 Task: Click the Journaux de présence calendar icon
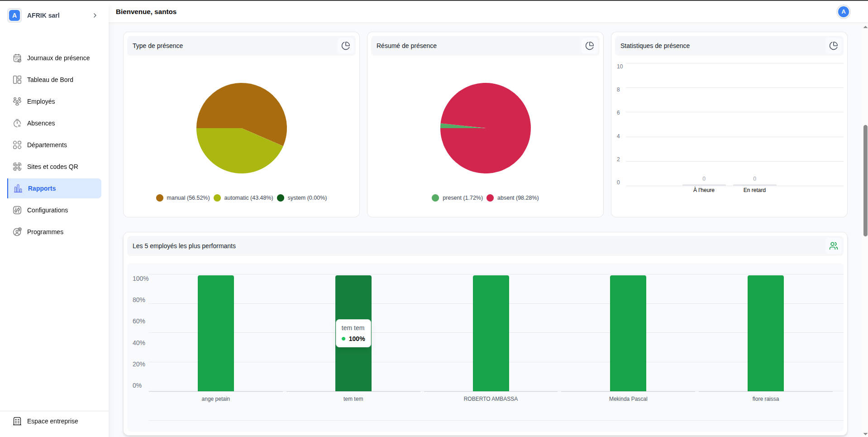coord(17,58)
